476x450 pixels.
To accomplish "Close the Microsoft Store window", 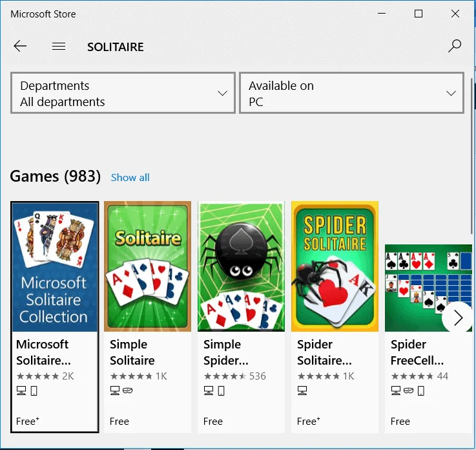I will point(455,14).
